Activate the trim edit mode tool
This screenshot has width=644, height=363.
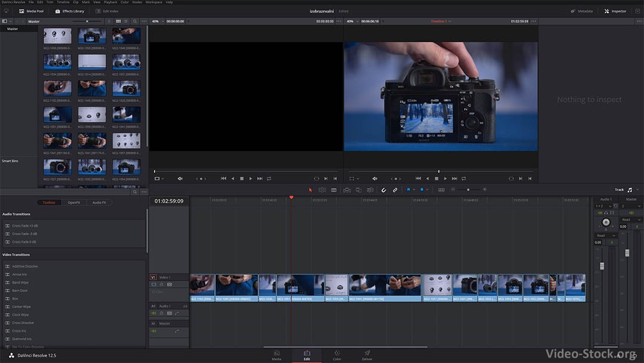tap(323, 190)
